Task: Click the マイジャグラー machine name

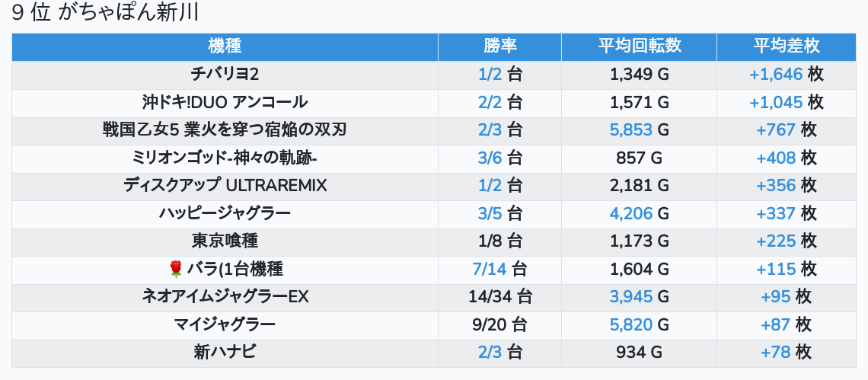Action: pos(225,325)
